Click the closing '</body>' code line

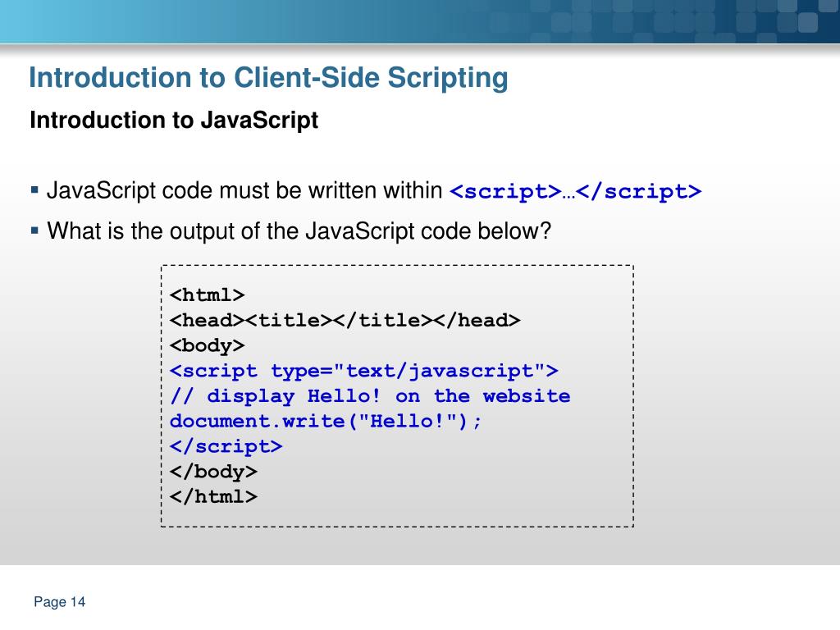(213, 472)
